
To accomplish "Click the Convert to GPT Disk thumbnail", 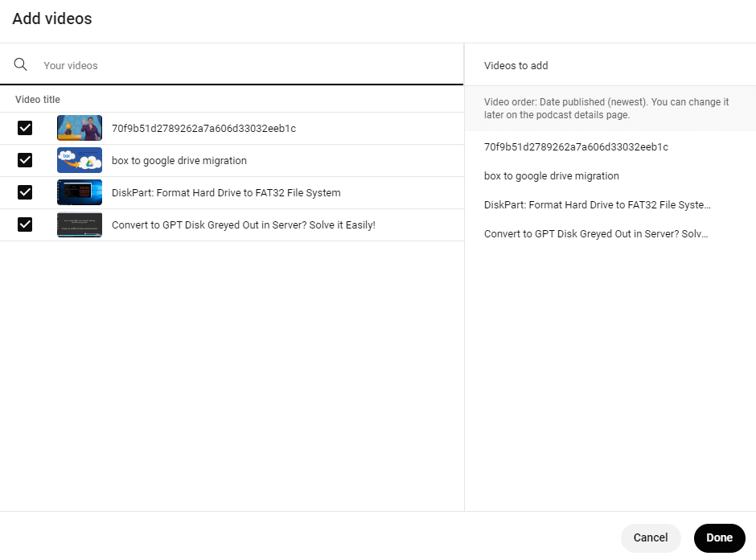I will click(x=80, y=224).
